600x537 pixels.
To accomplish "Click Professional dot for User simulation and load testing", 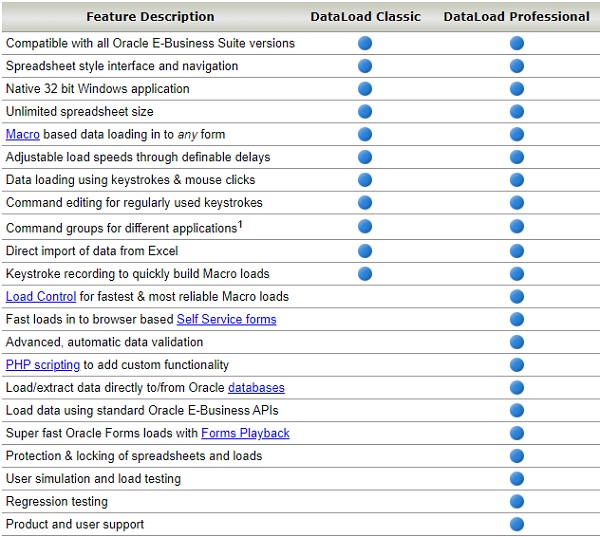I will tap(517, 479).
